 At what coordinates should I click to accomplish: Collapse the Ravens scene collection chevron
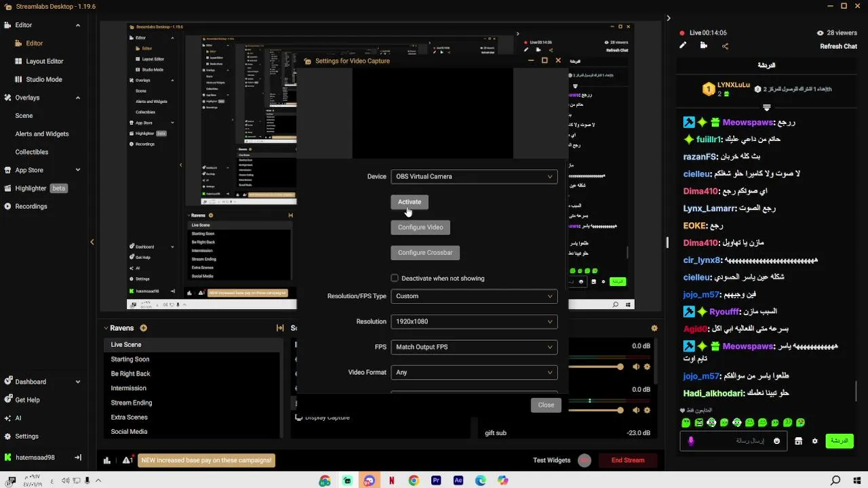pyautogui.click(x=106, y=328)
